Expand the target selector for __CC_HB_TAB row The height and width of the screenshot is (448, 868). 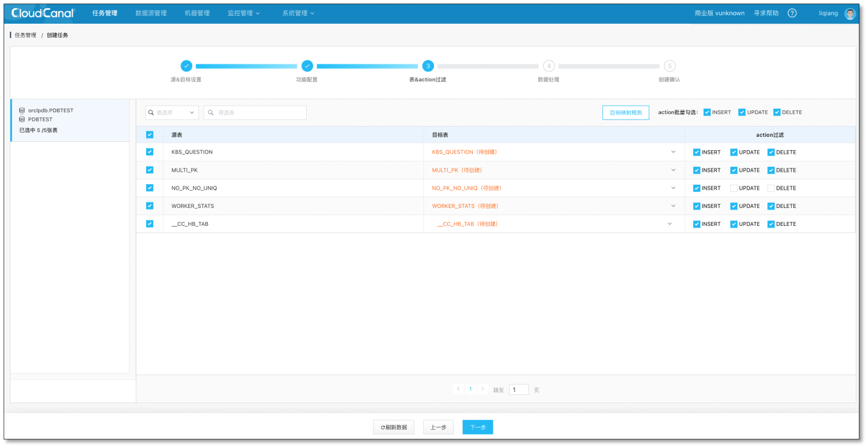(670, 224)
